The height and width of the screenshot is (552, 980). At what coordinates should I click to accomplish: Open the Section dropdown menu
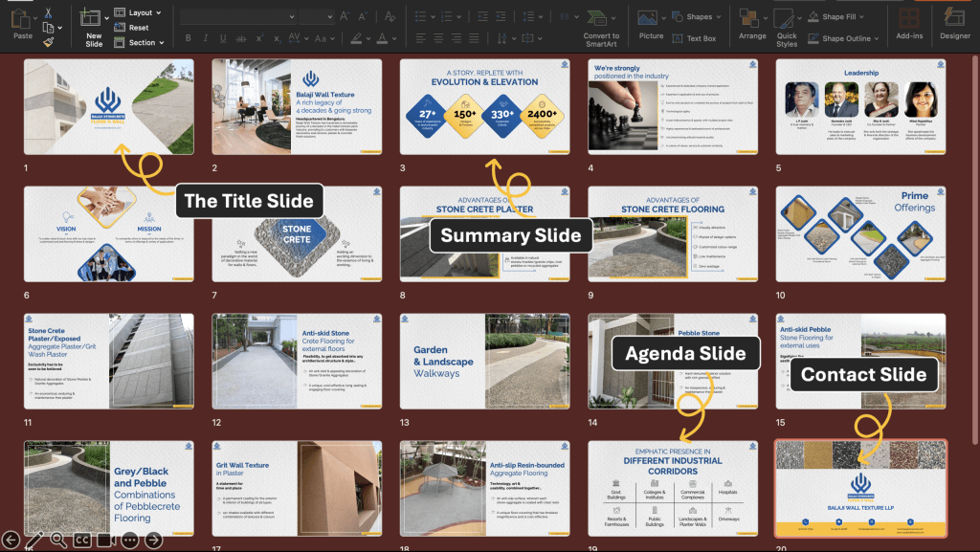pos(144,42)
